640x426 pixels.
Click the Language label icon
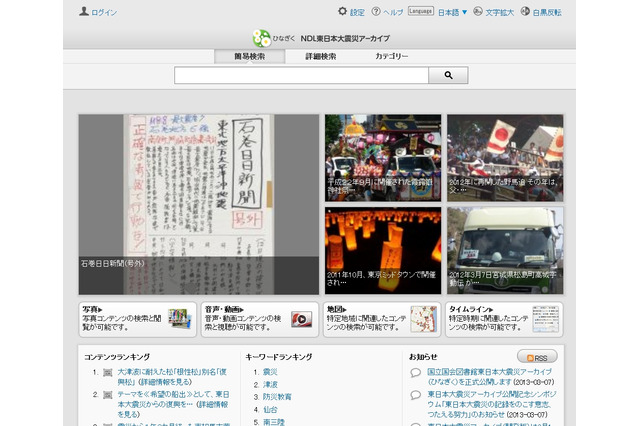tap(420, 11)
